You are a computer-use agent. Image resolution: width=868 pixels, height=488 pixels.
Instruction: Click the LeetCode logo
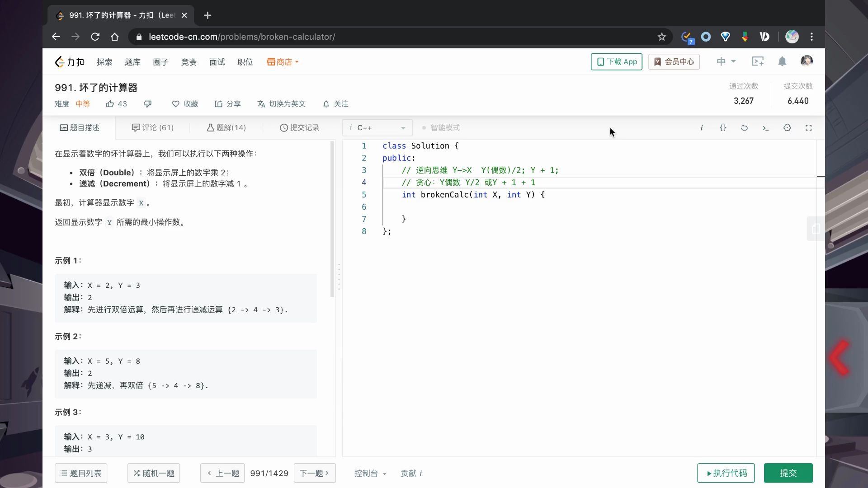pyautogui.click(x=69, y=61)
